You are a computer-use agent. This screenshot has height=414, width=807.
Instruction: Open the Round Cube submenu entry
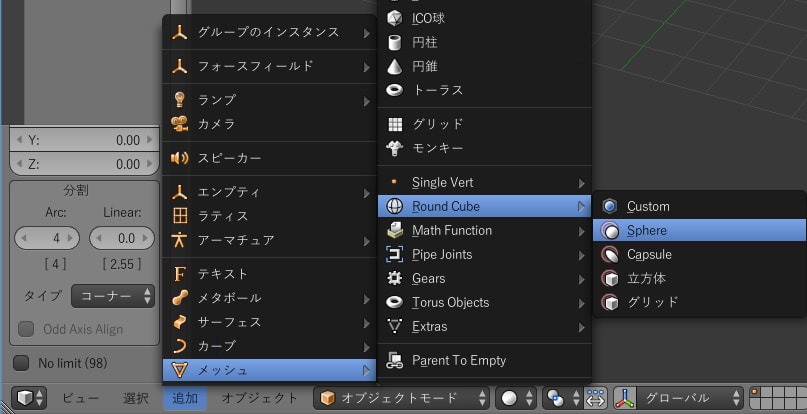coord(484,206)
